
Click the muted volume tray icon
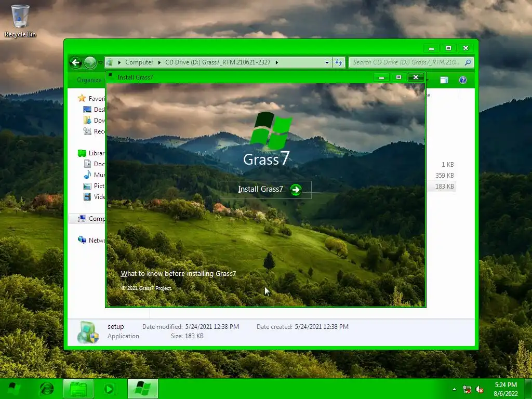pos(480,390)
